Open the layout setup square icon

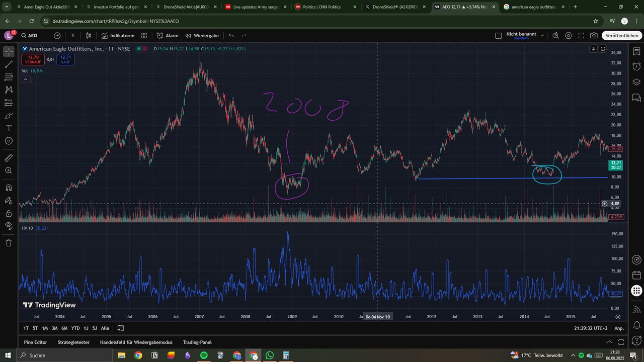(x=499, y=36)
